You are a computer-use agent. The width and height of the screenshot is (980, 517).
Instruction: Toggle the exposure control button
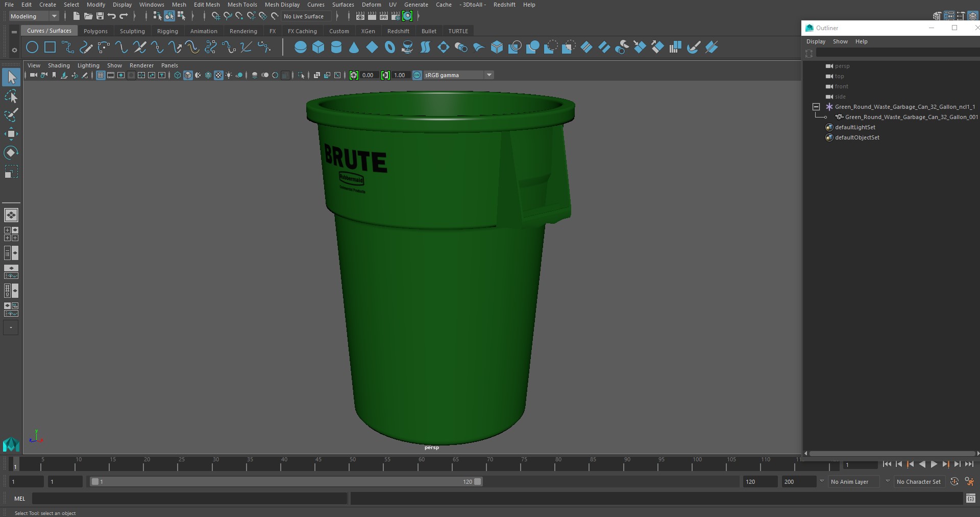(354, 75)
